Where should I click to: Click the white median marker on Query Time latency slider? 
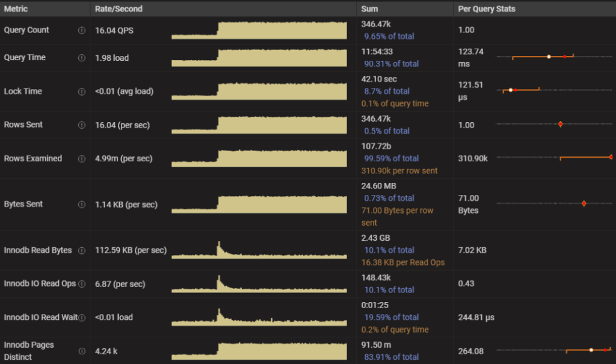pyautogui.click(x=549, y=57)
